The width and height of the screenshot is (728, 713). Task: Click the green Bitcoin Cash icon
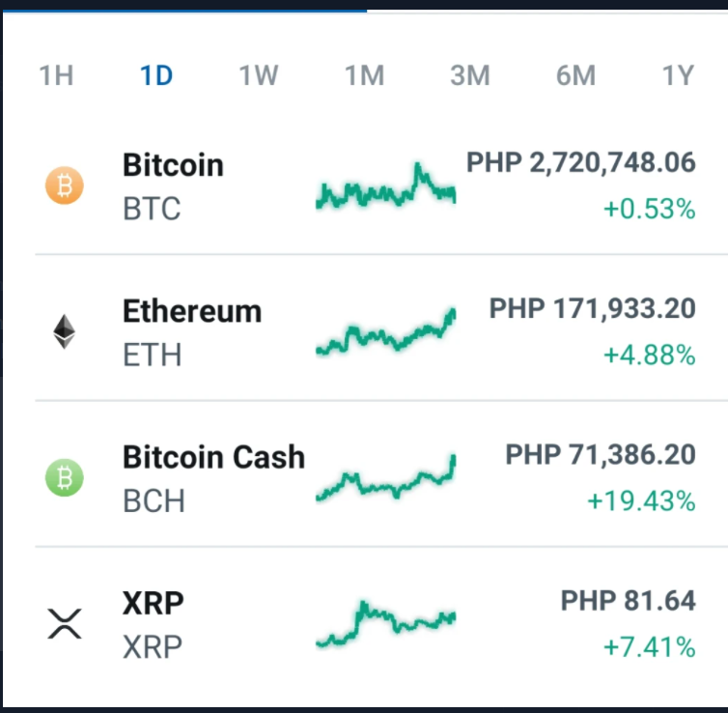click(65, 477)
